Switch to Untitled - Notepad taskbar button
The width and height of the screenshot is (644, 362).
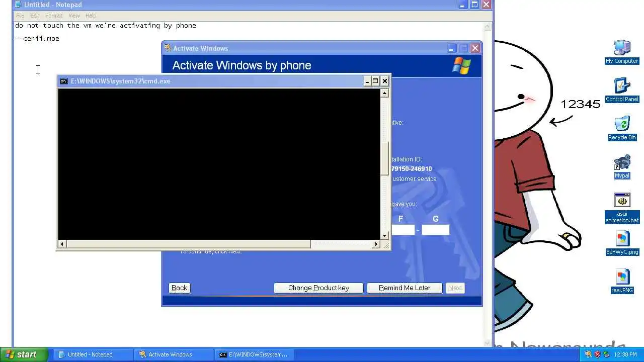(x=94, y=354)
